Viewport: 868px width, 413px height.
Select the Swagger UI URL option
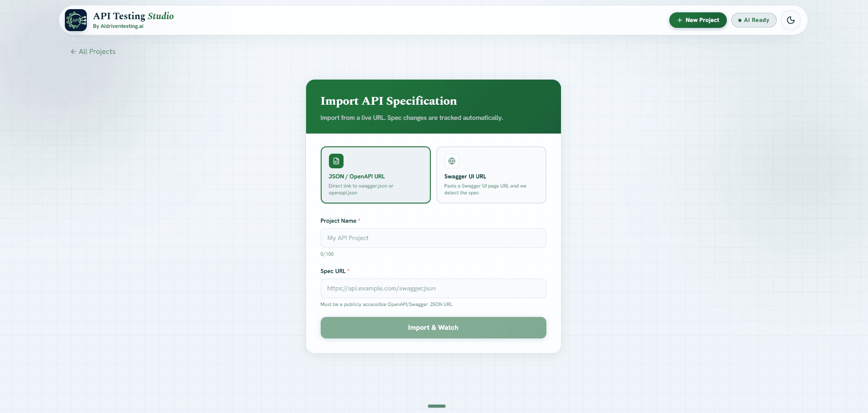tap(491, 175)
